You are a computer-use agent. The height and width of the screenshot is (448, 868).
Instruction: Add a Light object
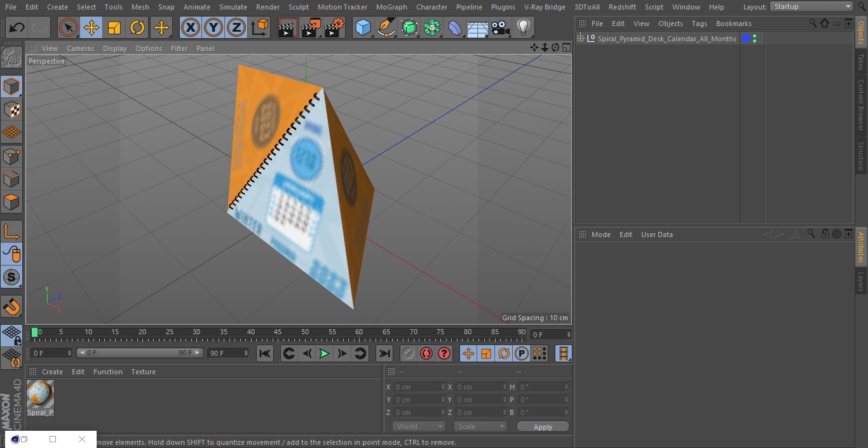(523, 27)
